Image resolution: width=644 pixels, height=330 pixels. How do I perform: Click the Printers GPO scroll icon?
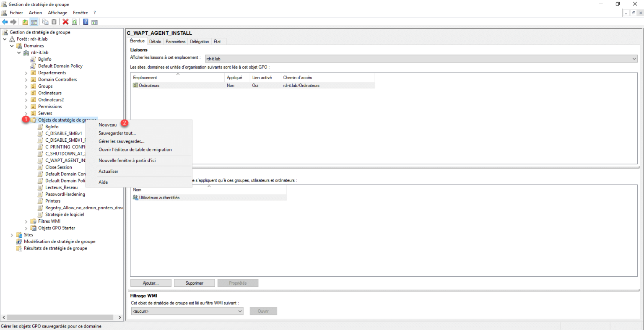point(41,201)
